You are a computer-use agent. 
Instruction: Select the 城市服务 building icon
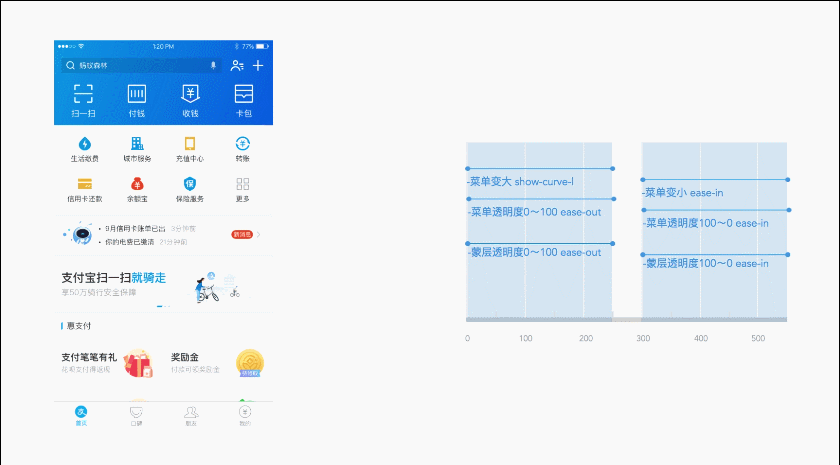[137, 144]
